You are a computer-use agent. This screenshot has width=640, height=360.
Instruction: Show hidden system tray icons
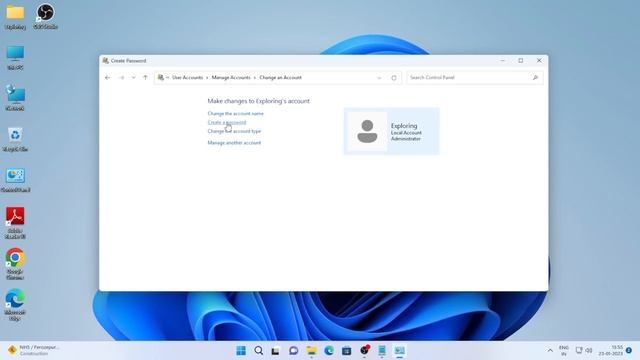tap(550, 351)
